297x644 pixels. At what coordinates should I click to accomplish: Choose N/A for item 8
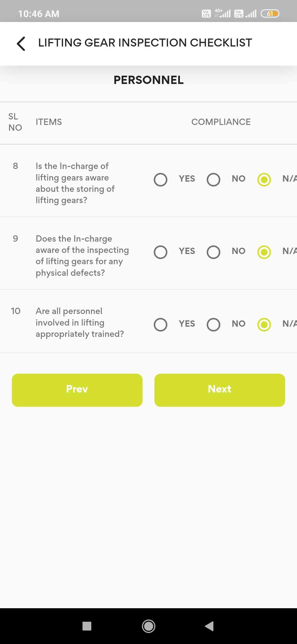[x=264, y=180]
